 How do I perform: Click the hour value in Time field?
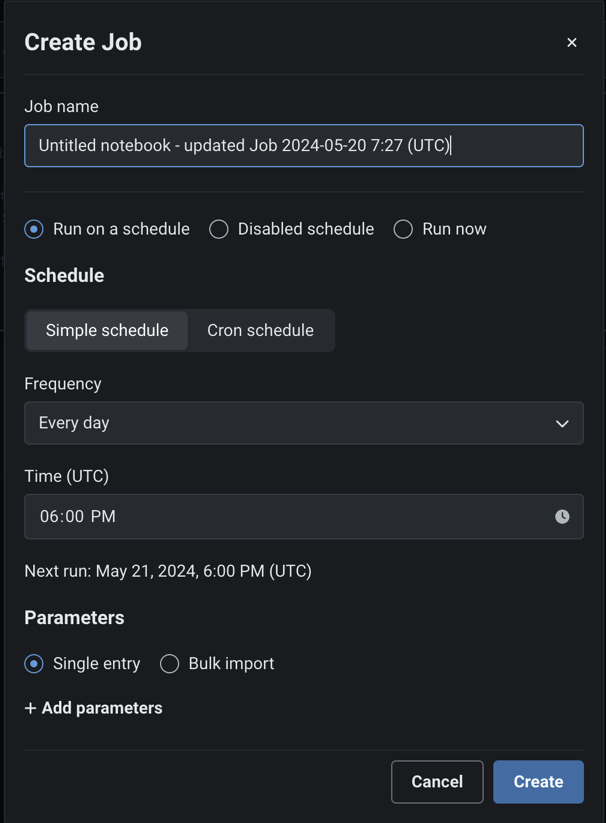[49, 517]
